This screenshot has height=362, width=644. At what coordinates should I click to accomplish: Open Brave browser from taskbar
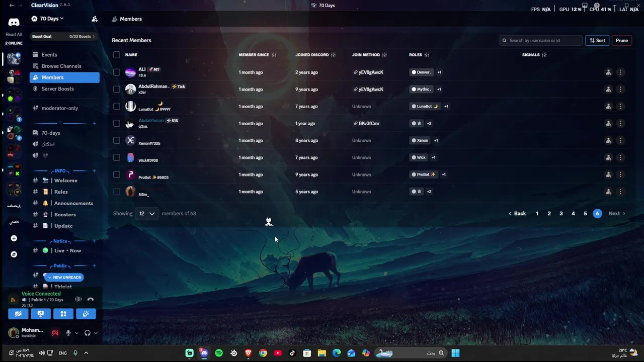coord(248,353)
